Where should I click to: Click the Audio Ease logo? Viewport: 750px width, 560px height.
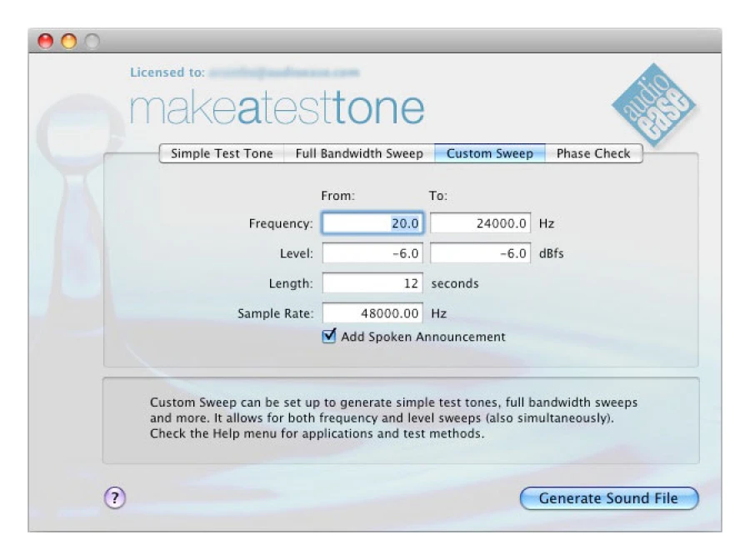click(x=654, y=105)
